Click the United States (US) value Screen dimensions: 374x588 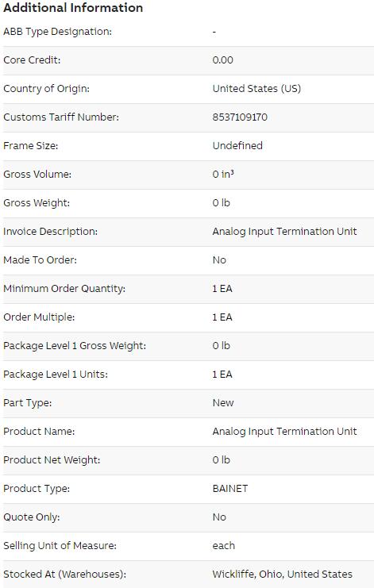coord(257,89)
